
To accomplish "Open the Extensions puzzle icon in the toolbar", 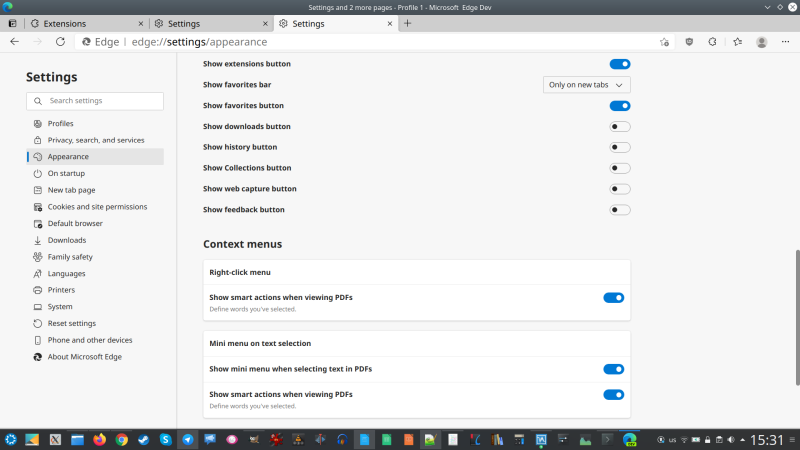I will pos(712,42).
